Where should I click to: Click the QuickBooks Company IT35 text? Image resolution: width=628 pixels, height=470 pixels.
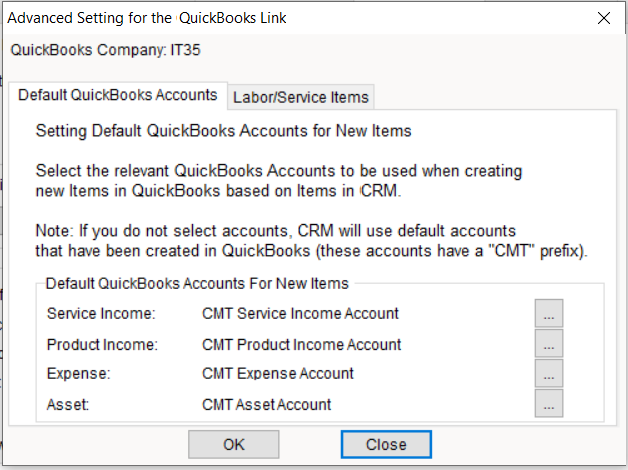tap(111, 49)
